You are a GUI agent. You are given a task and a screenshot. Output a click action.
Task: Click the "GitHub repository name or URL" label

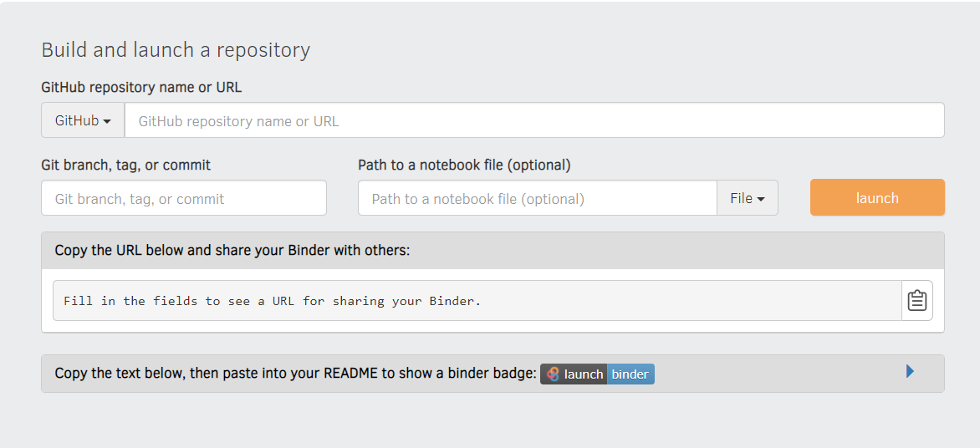tap(141, 88)
